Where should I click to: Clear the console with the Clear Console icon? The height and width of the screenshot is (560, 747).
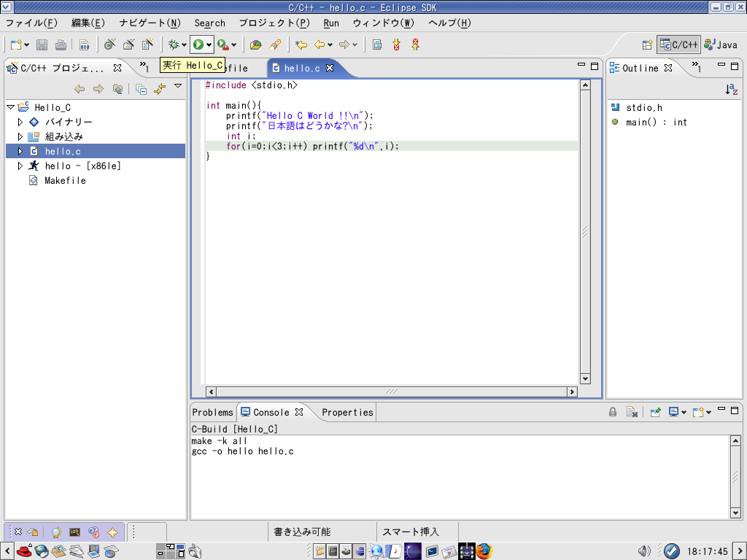632,412
